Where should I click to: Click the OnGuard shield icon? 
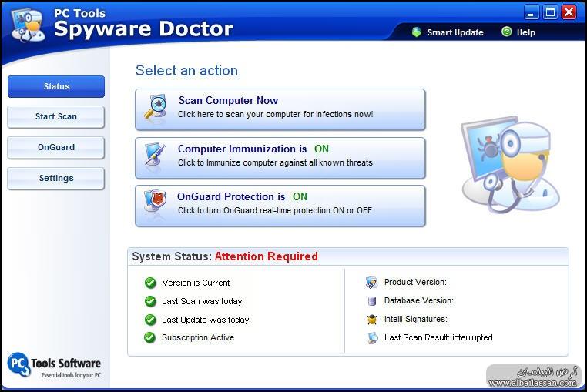[x=156, y=202]
